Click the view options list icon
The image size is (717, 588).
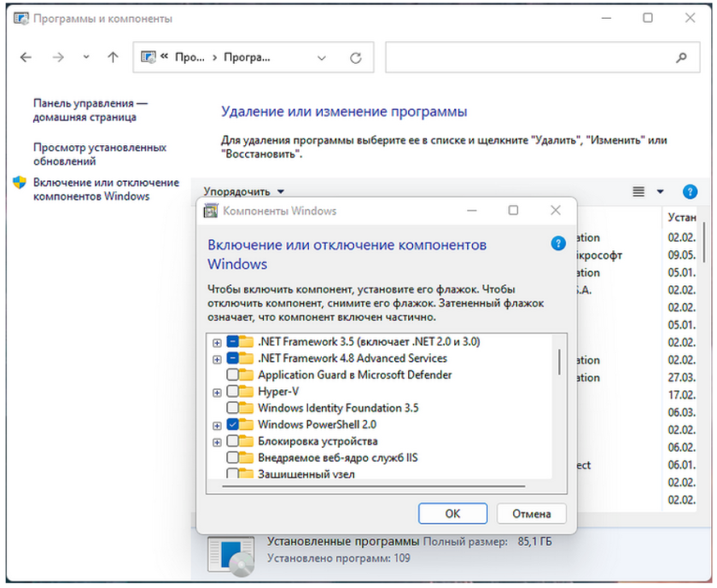click(638, 192)
